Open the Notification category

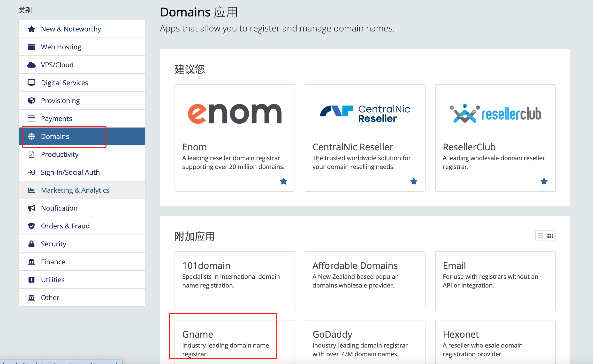[x=82, y=208]
